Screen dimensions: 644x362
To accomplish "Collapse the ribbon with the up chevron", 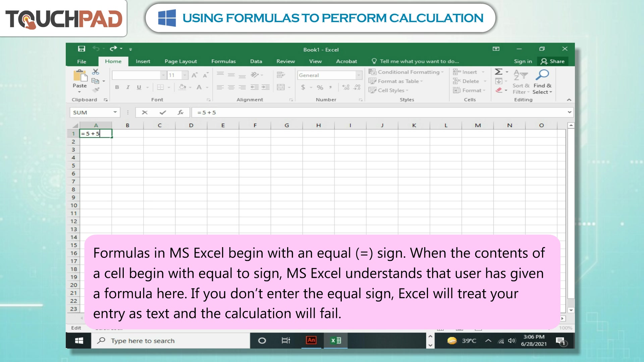I will click(569, 100).
